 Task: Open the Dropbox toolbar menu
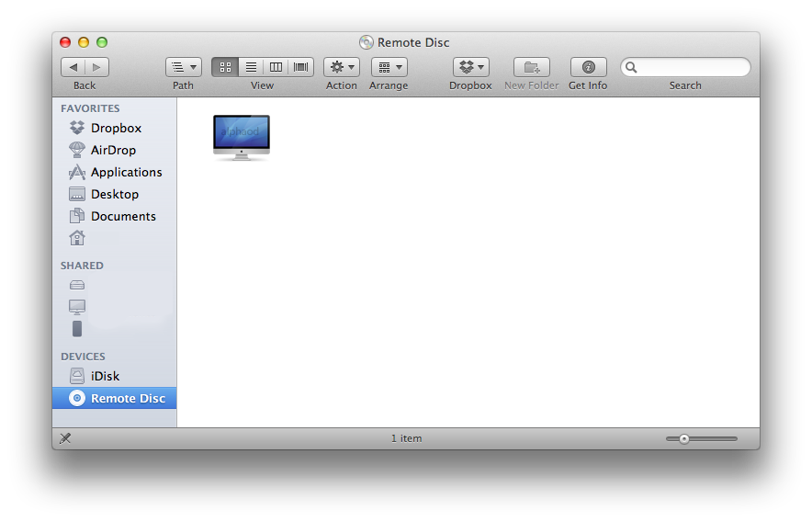click(x=471, y=67)
